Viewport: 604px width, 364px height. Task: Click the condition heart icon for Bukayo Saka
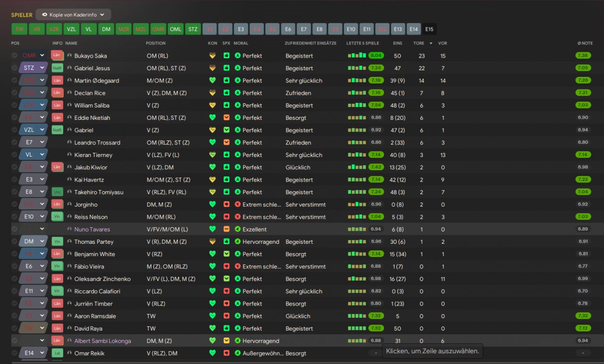[212, 56]
